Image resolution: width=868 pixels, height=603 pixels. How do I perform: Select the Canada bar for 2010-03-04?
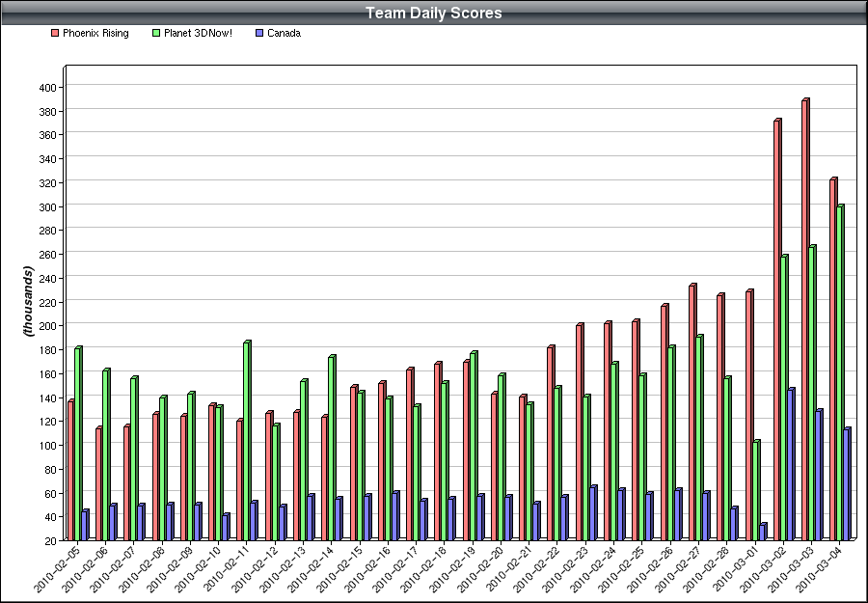[x=847, y=484]
